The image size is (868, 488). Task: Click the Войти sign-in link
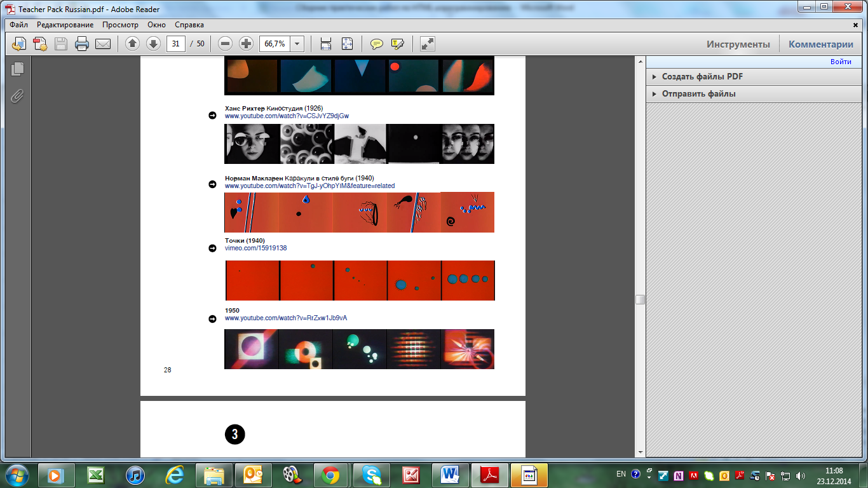(x=841, y=62)
